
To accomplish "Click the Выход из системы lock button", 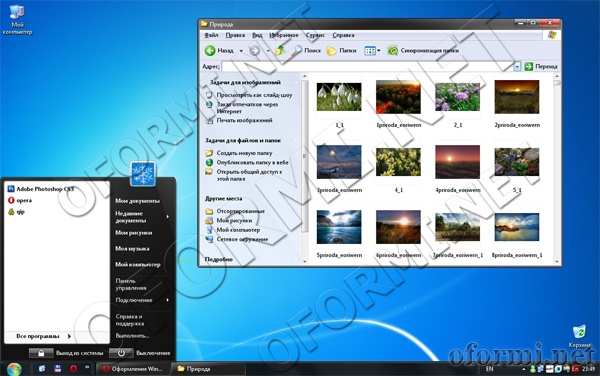I will click(41, 353).
